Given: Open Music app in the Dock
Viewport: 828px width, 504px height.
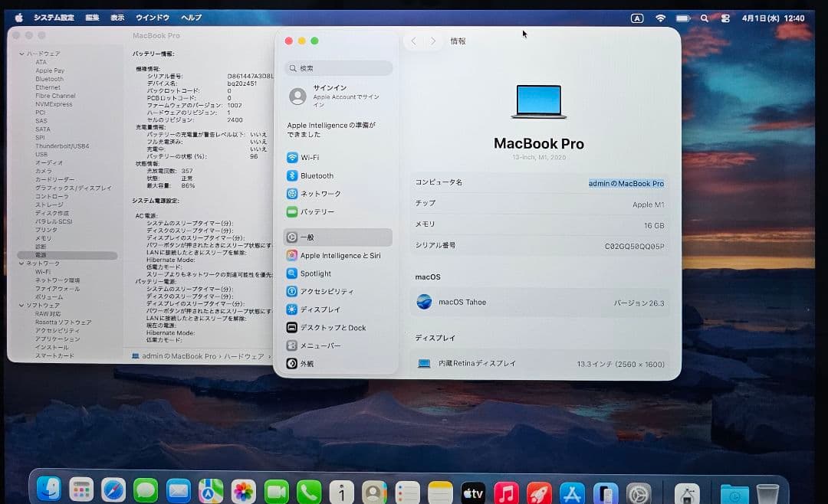Looking at the screenshot, I should (x=506, y=495).
